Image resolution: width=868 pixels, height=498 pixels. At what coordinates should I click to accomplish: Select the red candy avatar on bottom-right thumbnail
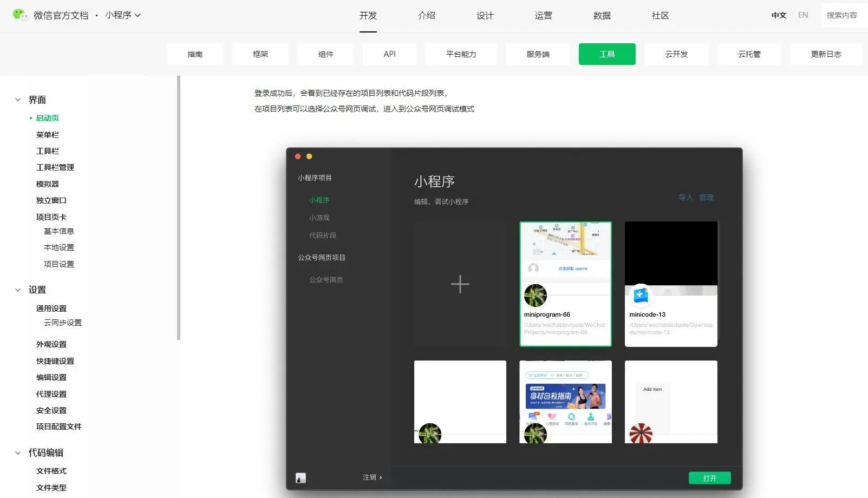pyautogui.click(x=641, y=434)
